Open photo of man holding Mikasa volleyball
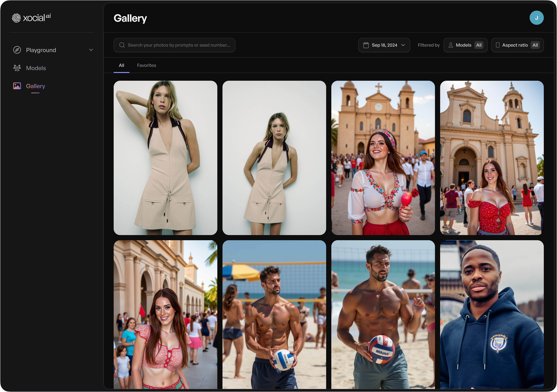 pos(383,315)
